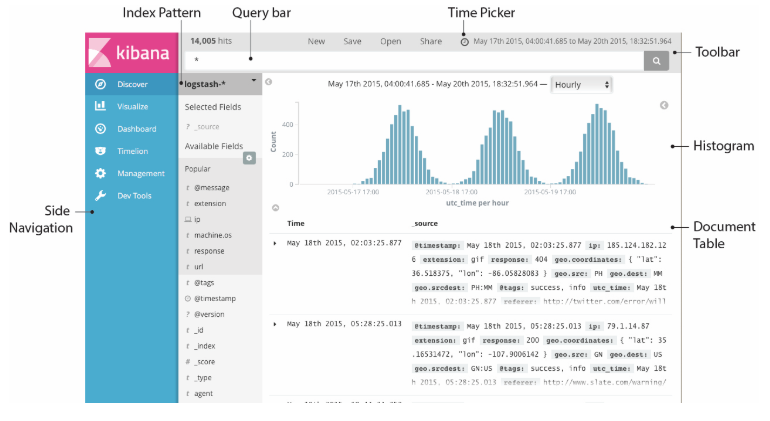Open Management via the gear icon
Image resolution: width=770 pixels, height=421 pixels.
[100, 173]
